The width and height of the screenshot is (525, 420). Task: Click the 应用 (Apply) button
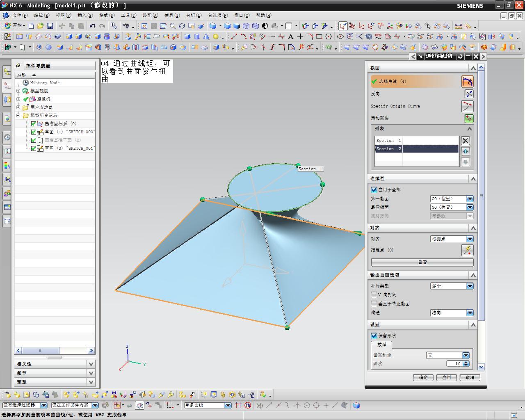(446, 378)
